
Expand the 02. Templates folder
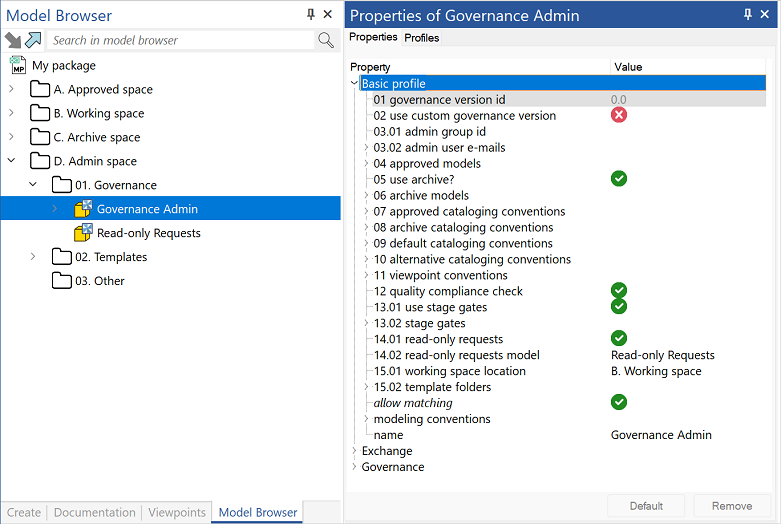pyautogui.click(x=33, y=257)
